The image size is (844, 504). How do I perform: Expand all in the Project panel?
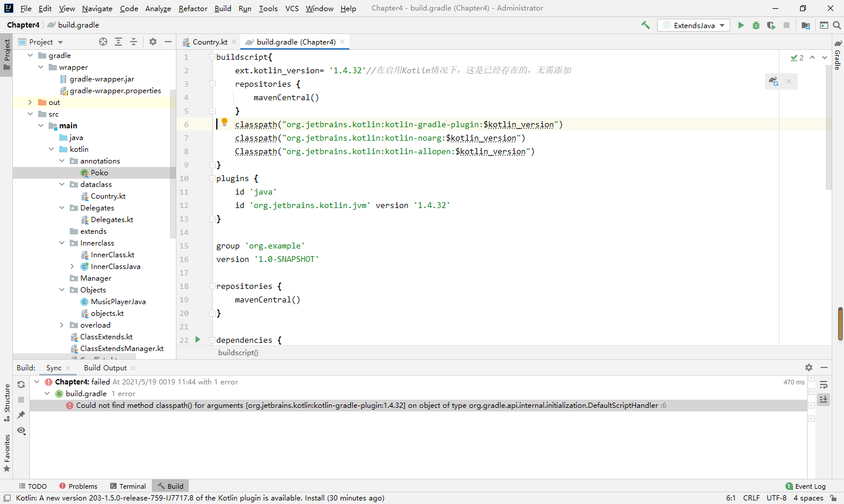(x=118, y=42)
